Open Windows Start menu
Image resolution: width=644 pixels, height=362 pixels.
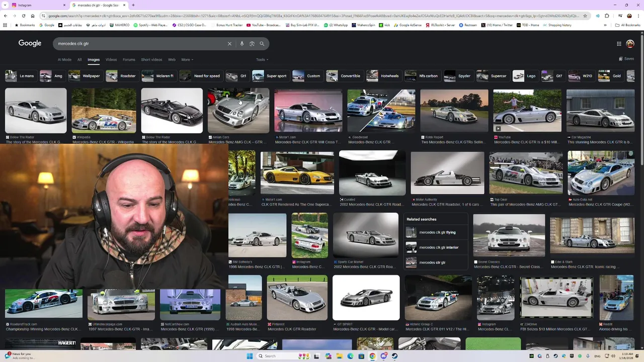pyautogui.click(x=250, y=356)
